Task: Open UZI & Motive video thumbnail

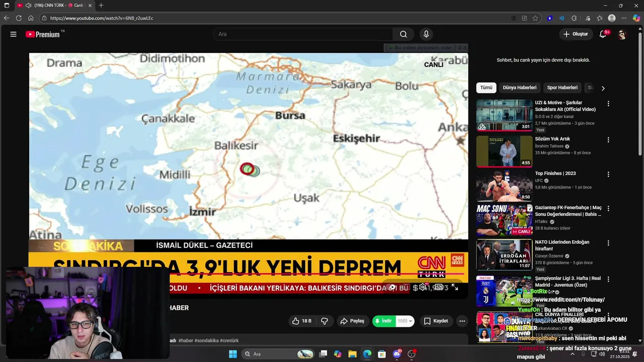Action: pos(504,115)
